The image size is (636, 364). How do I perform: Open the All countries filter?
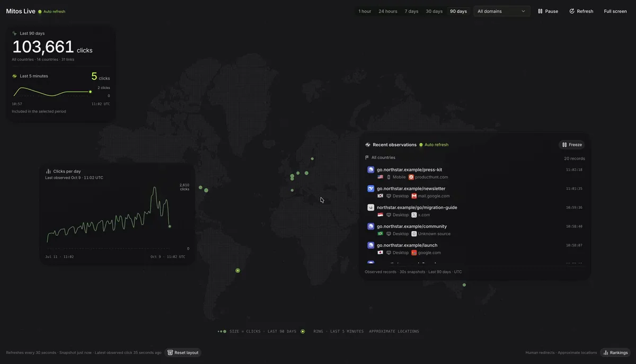(x=380, y=157)
